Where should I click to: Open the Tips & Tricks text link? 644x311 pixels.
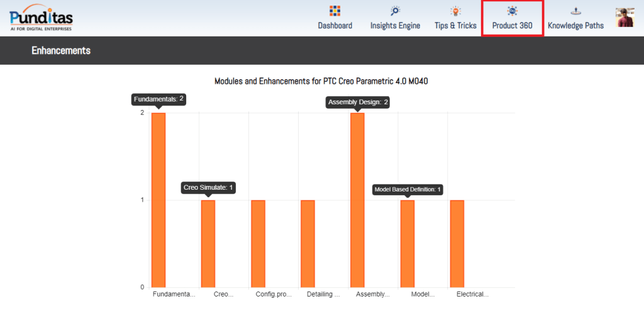tap(455, 26)
